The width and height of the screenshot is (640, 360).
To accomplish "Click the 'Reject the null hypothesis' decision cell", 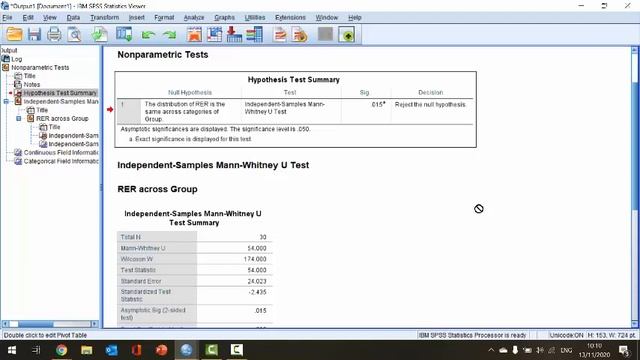I will pyautogui.click(x=430, y=104).
